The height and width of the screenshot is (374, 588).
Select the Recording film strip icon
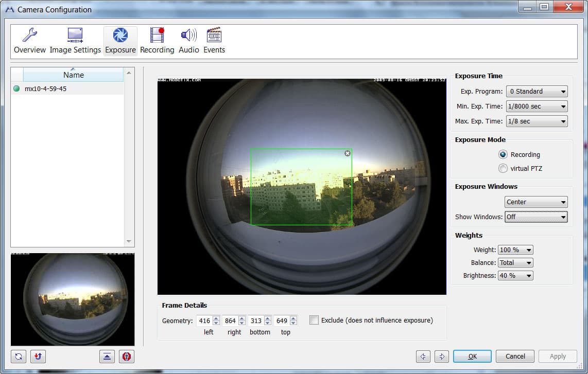157,35
